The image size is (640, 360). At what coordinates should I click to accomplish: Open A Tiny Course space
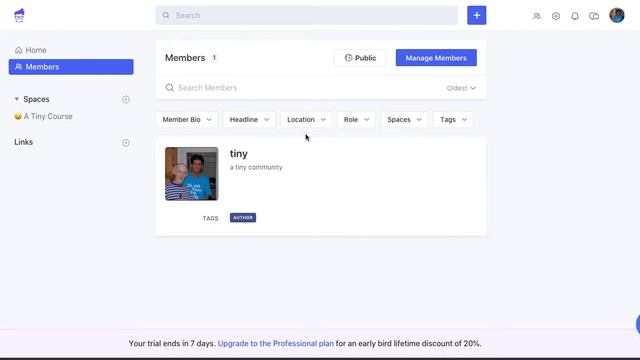pos(43,116)
